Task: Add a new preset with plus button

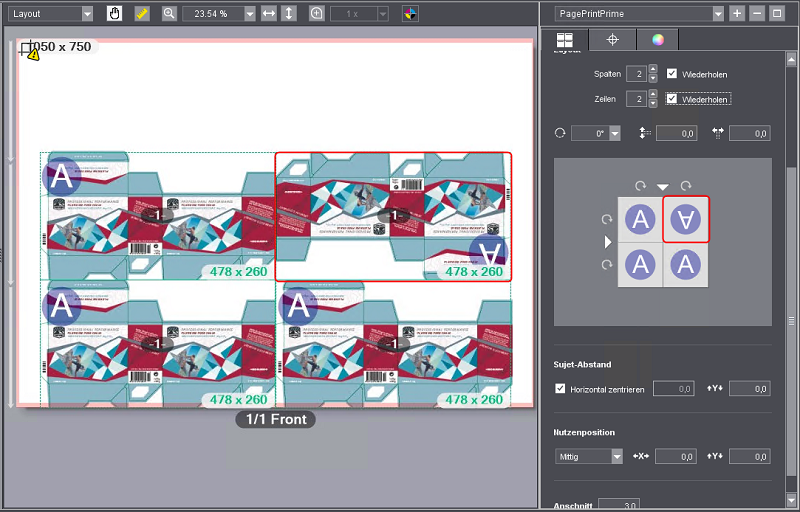Action: [737, 13]
